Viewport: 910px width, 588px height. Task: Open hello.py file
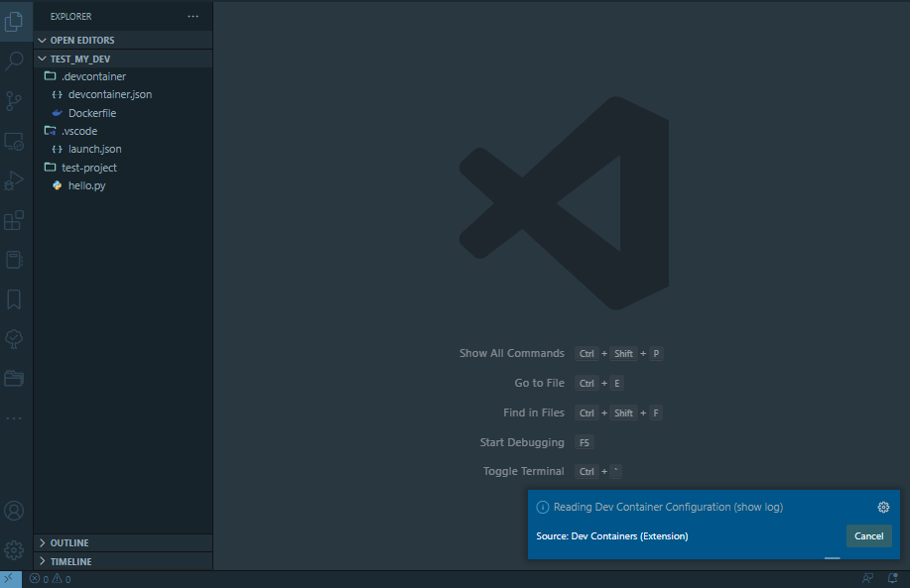tap(123, 185)
